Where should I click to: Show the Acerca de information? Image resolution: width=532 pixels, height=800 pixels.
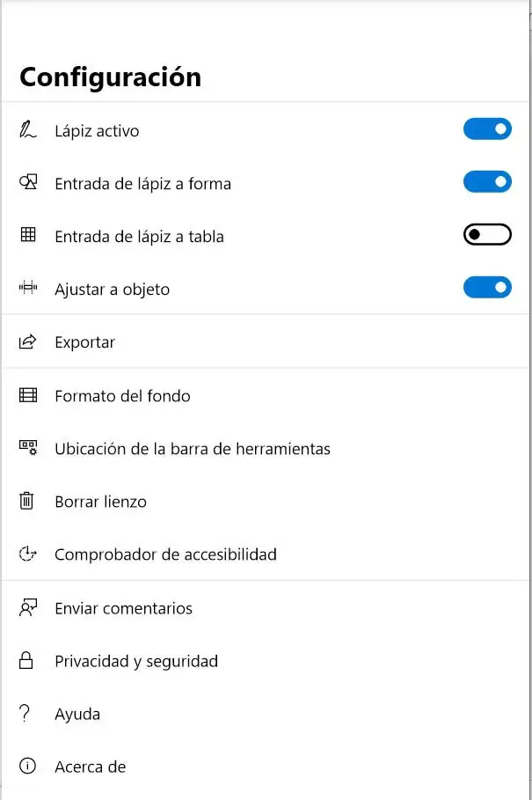(x=90, y=767)
